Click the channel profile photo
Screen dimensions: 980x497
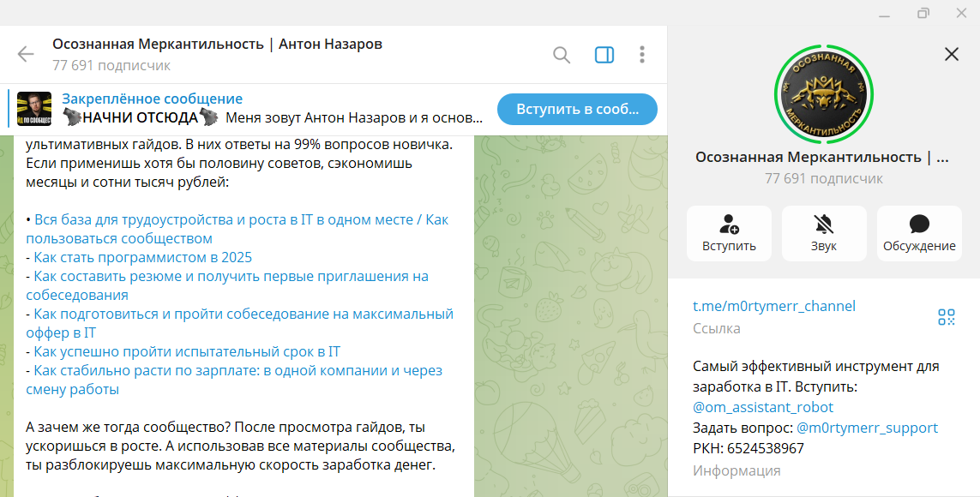point(825,94)
